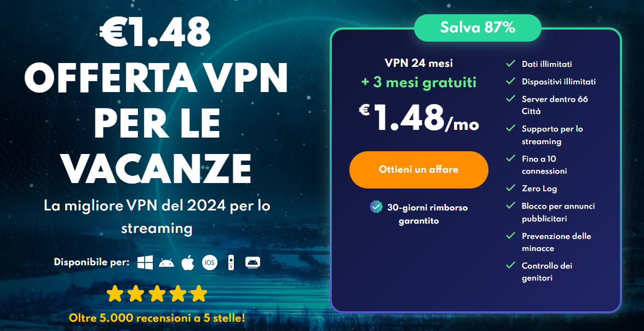
Task: Click the fifth gold rating star
Action: [199, 294]
